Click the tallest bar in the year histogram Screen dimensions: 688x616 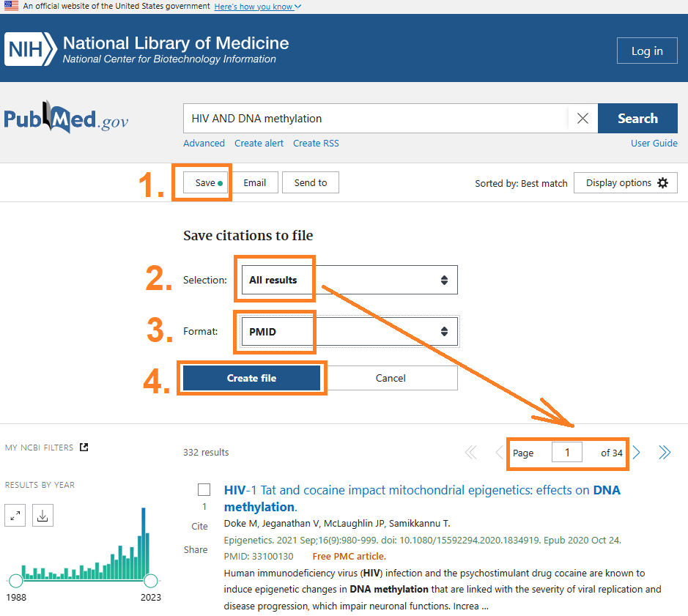[144, 543]
